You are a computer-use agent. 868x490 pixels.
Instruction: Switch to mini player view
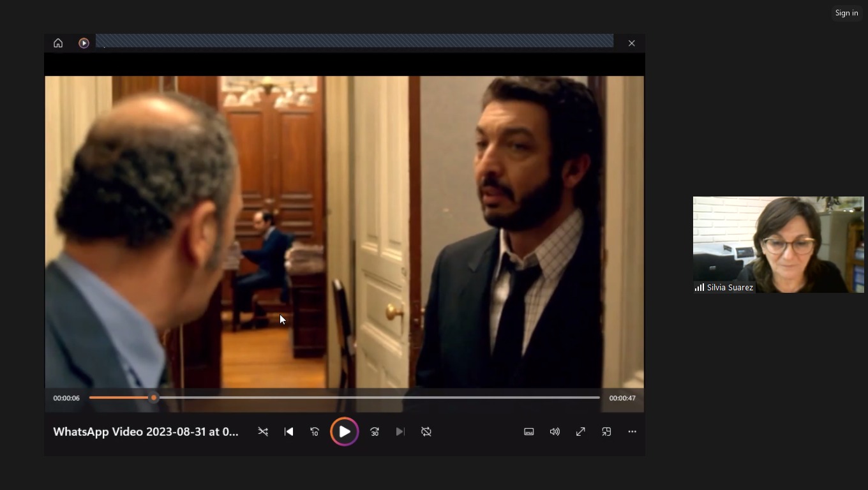click(606, 432)
